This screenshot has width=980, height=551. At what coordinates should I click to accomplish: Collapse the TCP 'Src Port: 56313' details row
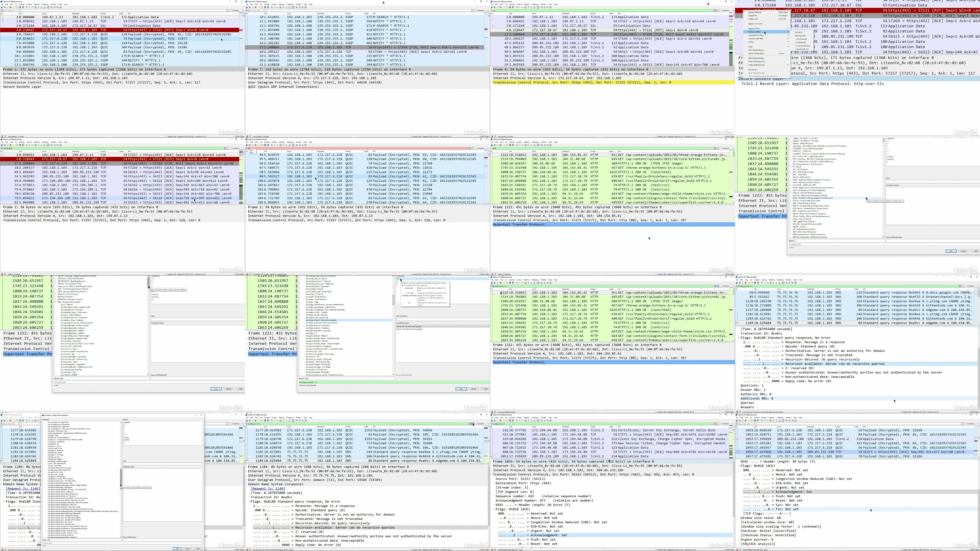click(492, 474)
